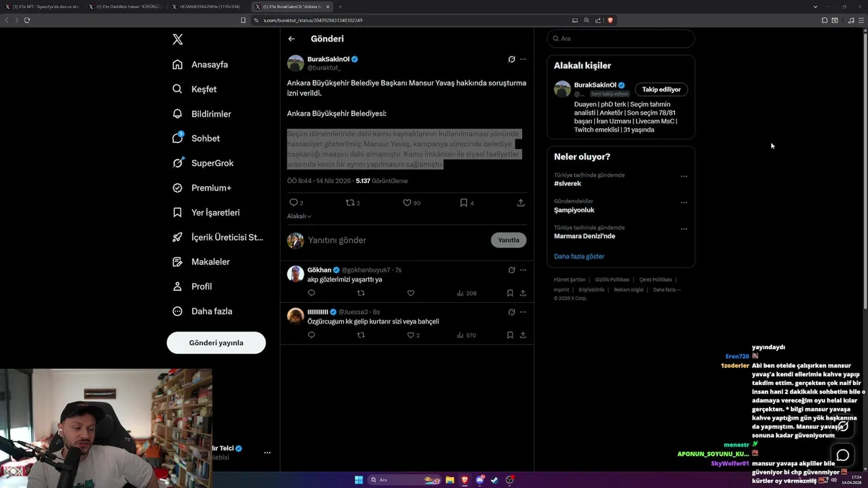Bookmark the main post
Screen dimensions: 868x488
464,203
